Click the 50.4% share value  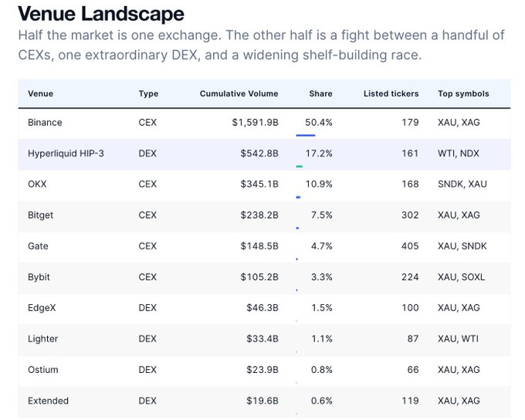[319, 123]
